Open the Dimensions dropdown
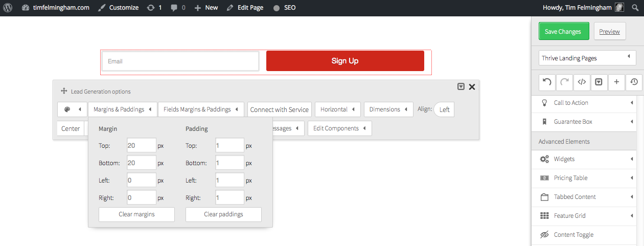This screenshot has width=644, height=246. (x=388, y=109)
